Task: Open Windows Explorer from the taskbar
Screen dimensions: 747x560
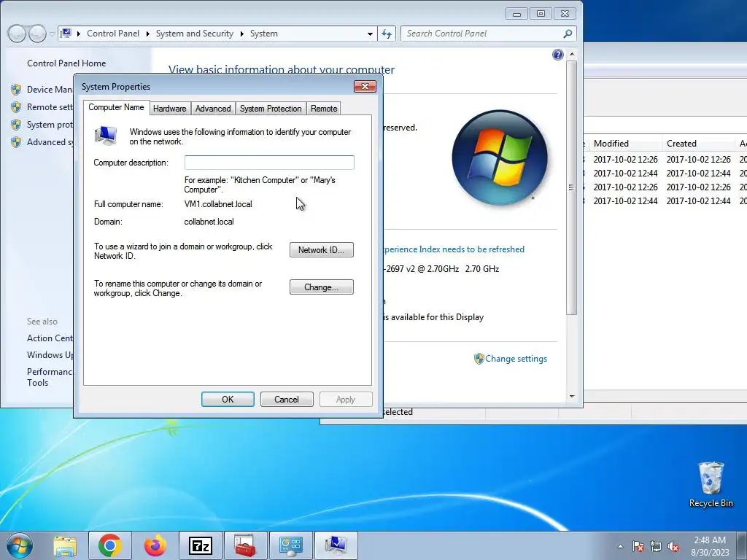Action: pyautogui.click(x=65, y=545)
